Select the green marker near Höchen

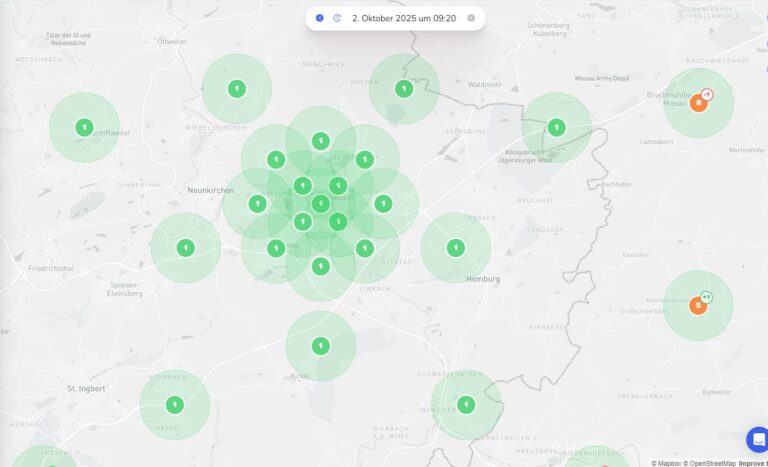point(404,89)
